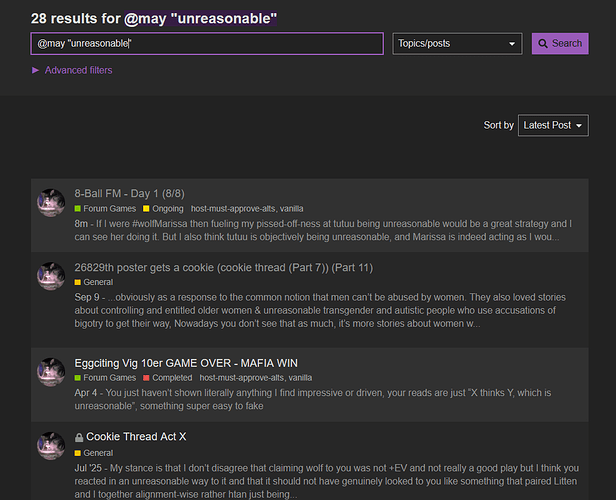
Task: Click the host-must-approve-alts tag under Eggciting Vig
Action: (242, 378)
